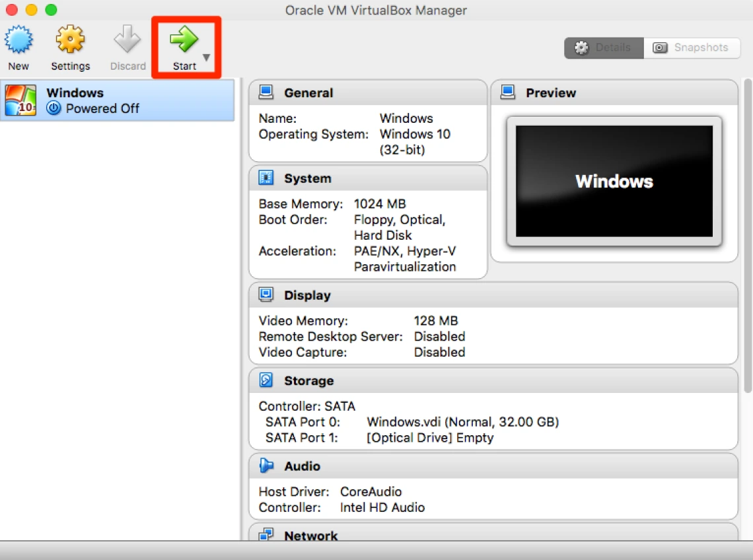Open the General section header
Image resolution: width=753 pixels, height=560 pixels.
pos(368,92)
